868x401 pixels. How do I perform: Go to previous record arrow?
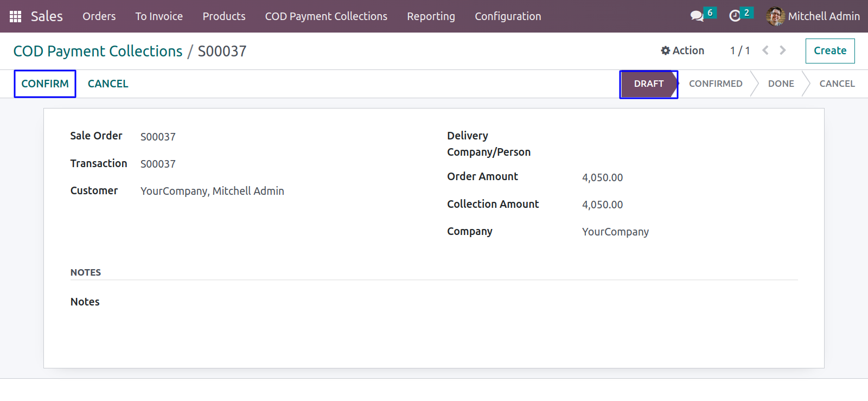[765, 50]
